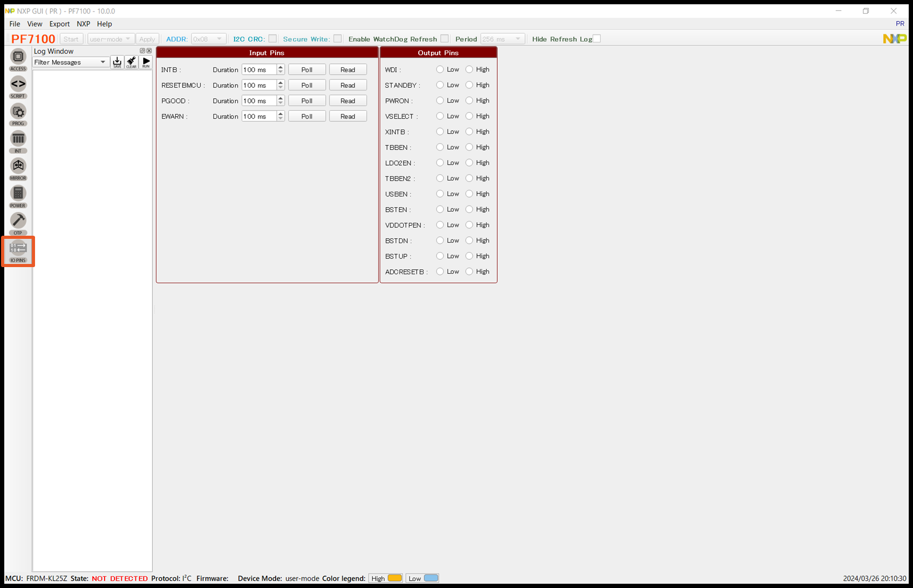Open the SCRIPT editor icon
This screenshot has width=913, height=588.
(x=18, y=86)
